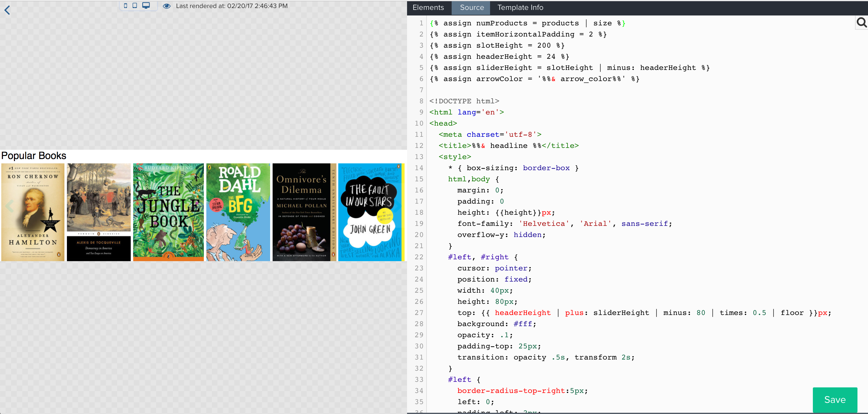868x414 pixels.
Task: Click the 'background: #fff;' line
Action: click(497, 324)
